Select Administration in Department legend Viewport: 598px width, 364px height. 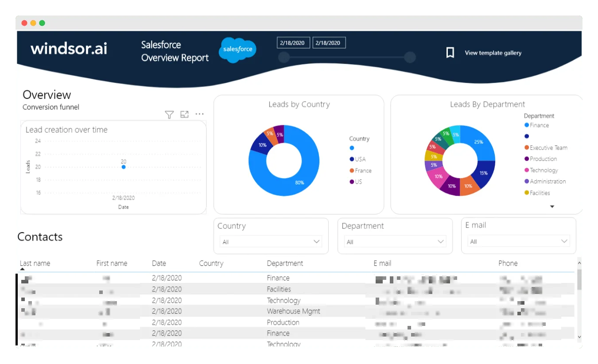pos(545,182)
